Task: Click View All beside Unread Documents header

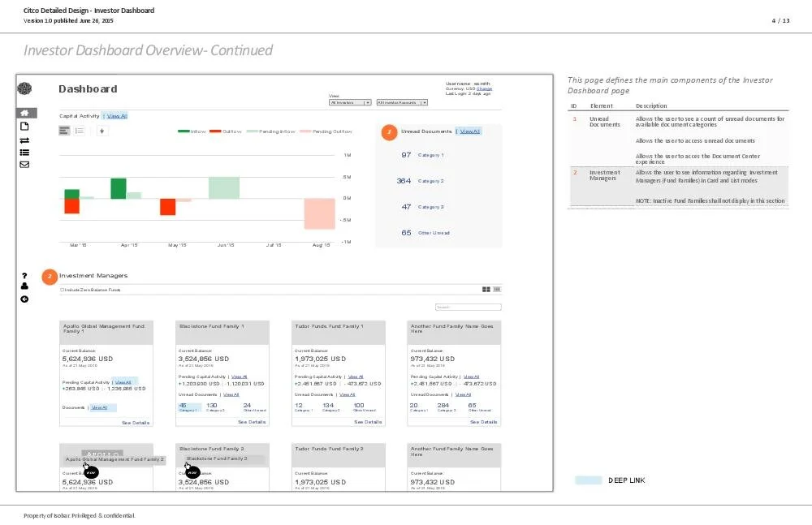Action: tap(470, 131)
